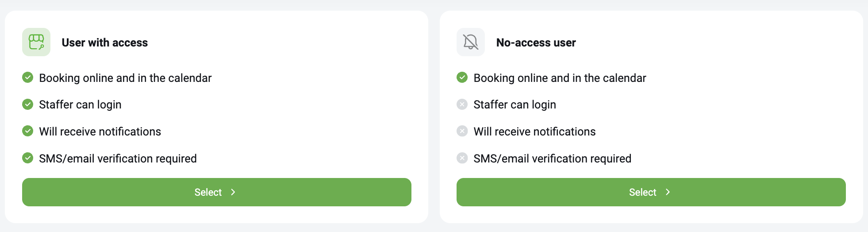Click green check beside SMS/email verification required
Image resolution: width=868 pixels, height=232 pixels.
click(x=28, y=158)
